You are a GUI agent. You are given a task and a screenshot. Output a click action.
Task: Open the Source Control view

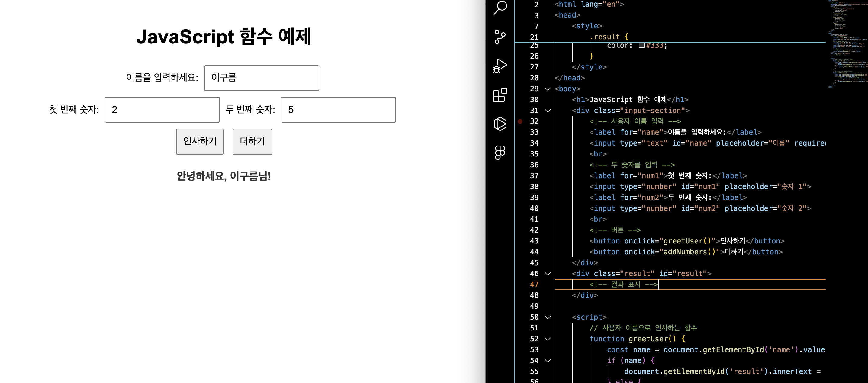(x=500, y=37)
